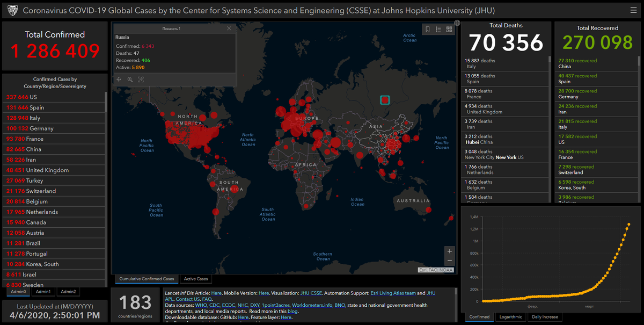Open the Contact US link
The height and width of the screenshot is (325, 644).
tap(188, 299)
